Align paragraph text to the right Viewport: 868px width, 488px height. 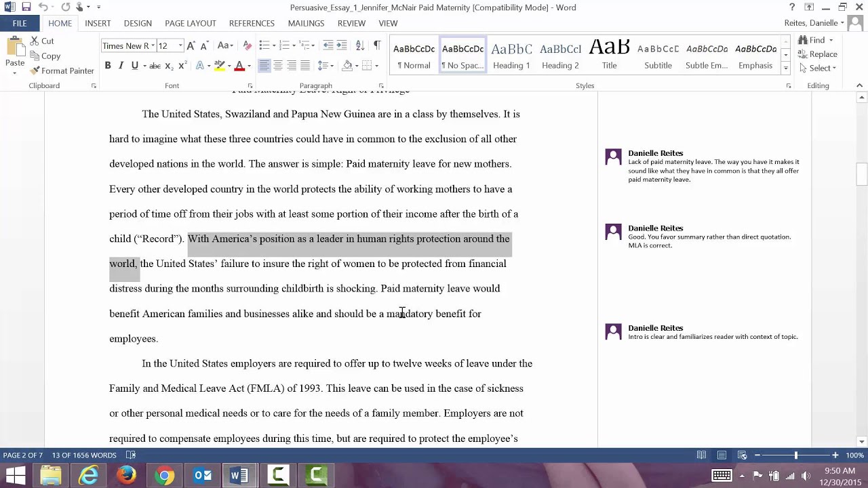click(x=292, y=66)
